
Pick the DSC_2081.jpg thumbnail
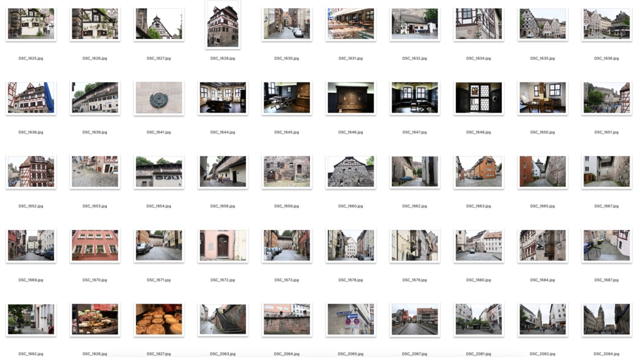(479, 319)
